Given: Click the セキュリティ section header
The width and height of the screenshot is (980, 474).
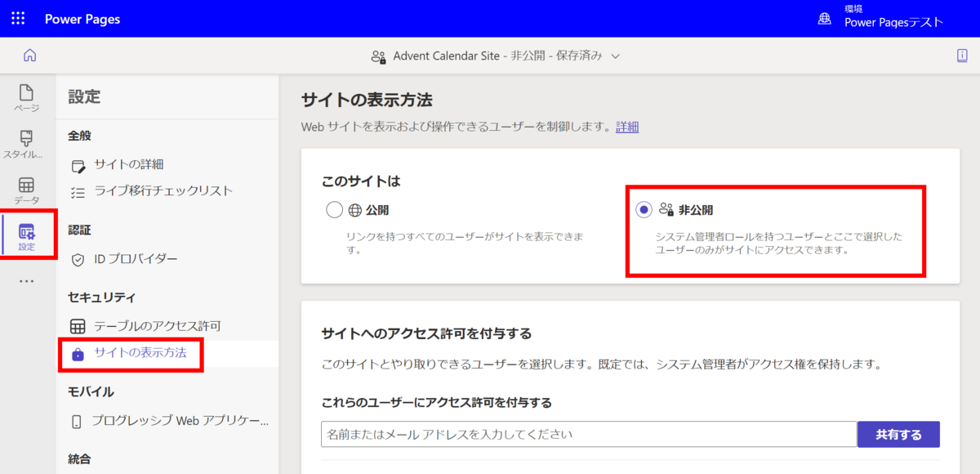Looking at the screenshot, I should point(101,297).
